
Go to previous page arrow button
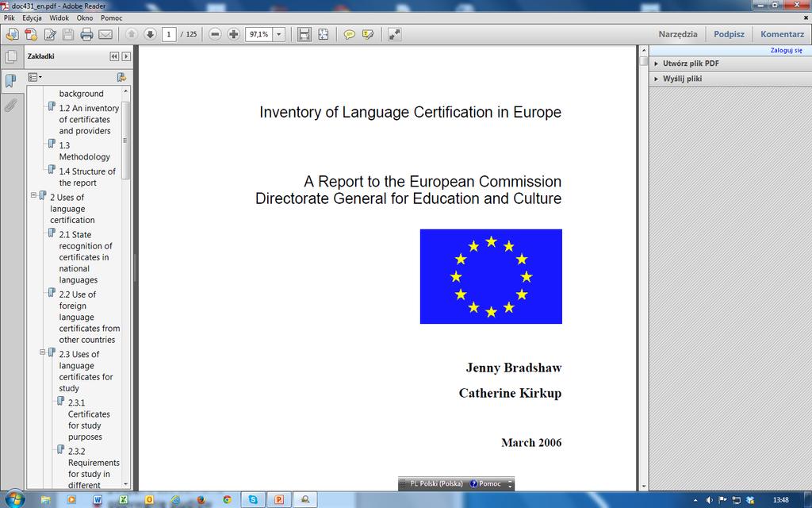coord(132,34)
